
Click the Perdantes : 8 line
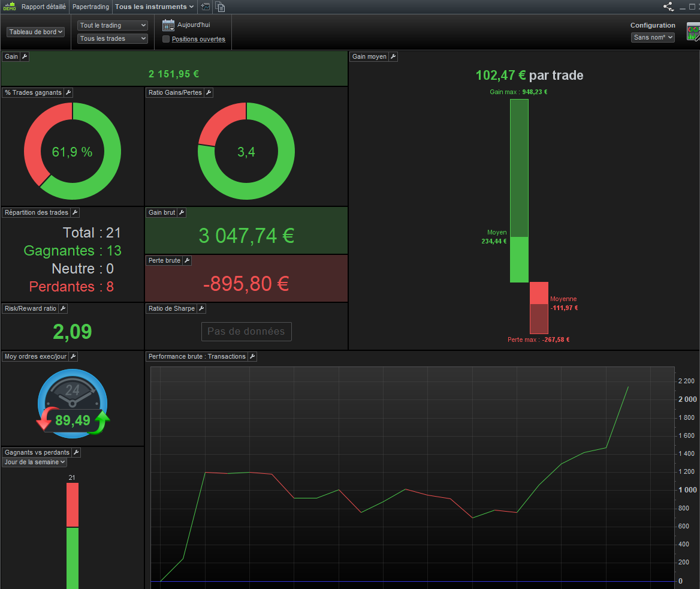pos(71,287)
